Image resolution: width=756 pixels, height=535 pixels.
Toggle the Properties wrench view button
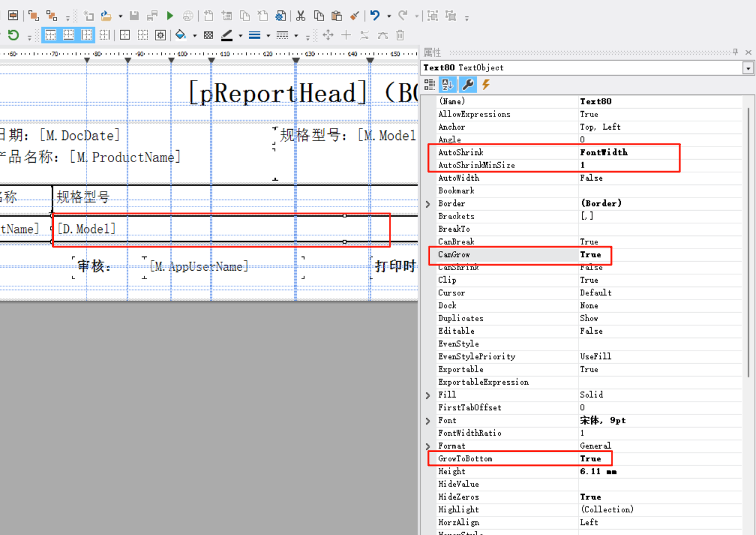(467, 85)
